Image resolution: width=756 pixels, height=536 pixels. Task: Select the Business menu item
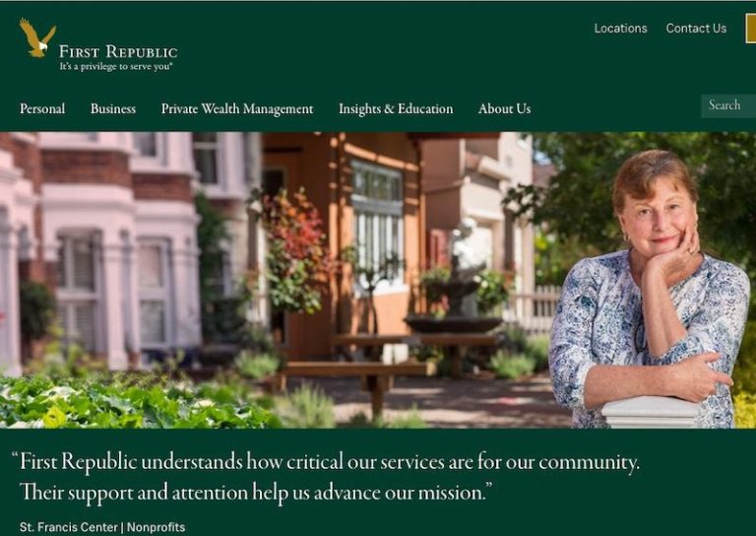(113, 109)
